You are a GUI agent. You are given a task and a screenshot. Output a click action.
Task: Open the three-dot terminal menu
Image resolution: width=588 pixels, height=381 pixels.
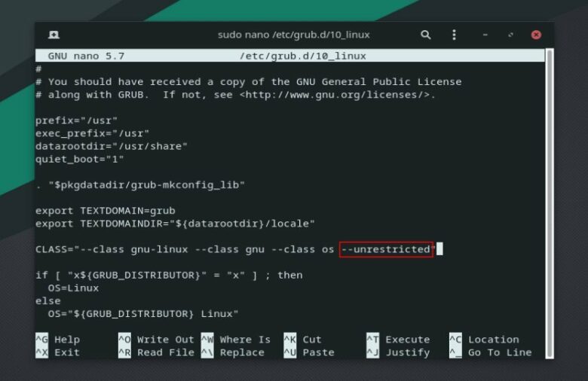point(454,35)
